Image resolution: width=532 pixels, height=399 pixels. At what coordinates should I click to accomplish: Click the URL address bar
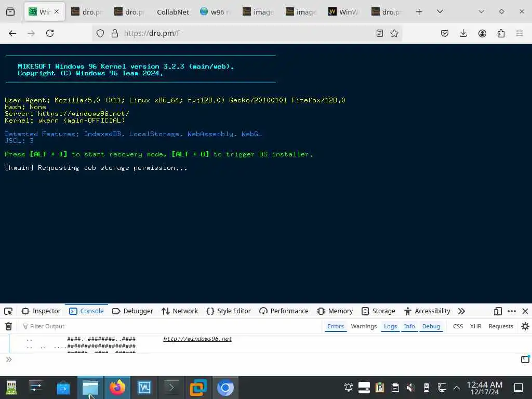click(248, 33)
